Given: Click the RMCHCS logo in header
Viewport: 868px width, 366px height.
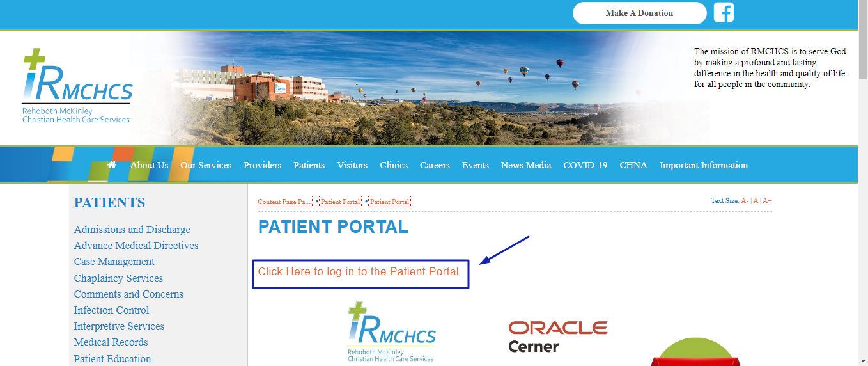Looking at the screenshot, I should 77,86.
